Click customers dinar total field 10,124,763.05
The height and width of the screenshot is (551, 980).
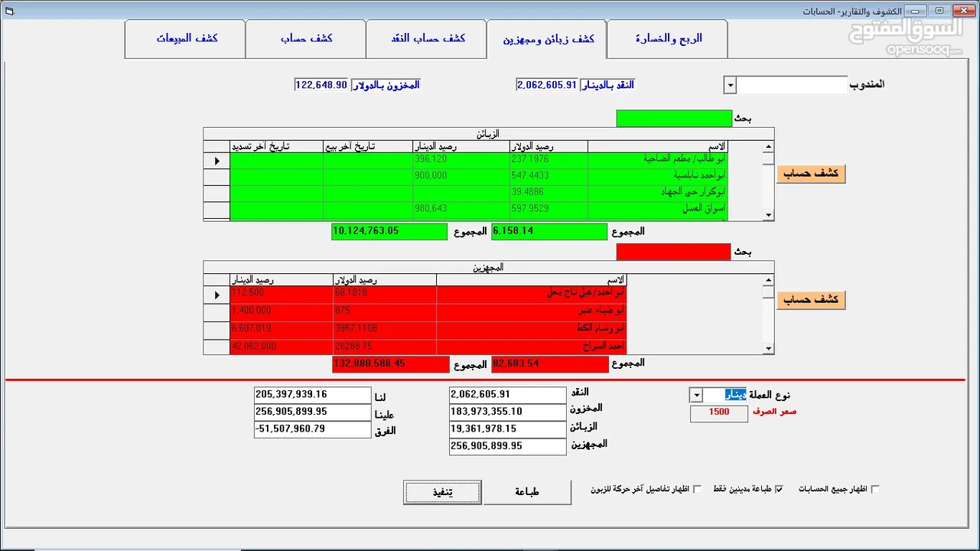point(389,231)
